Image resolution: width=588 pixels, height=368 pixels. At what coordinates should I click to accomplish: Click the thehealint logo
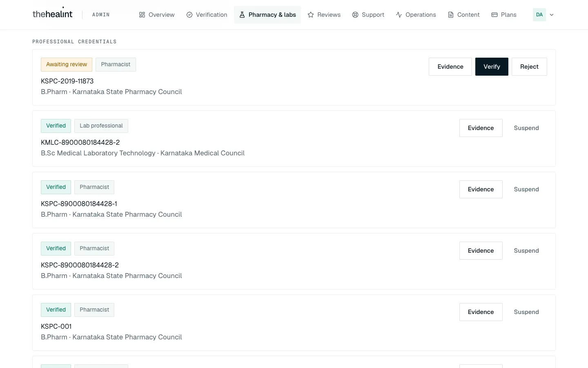pos(52,14)
